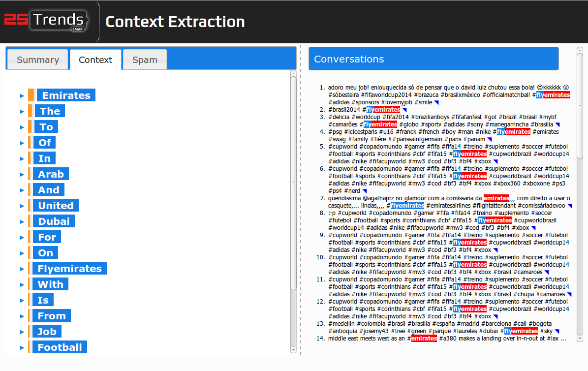
Task: Click blue arrow icon after #sky
Action: coord(557,331)
